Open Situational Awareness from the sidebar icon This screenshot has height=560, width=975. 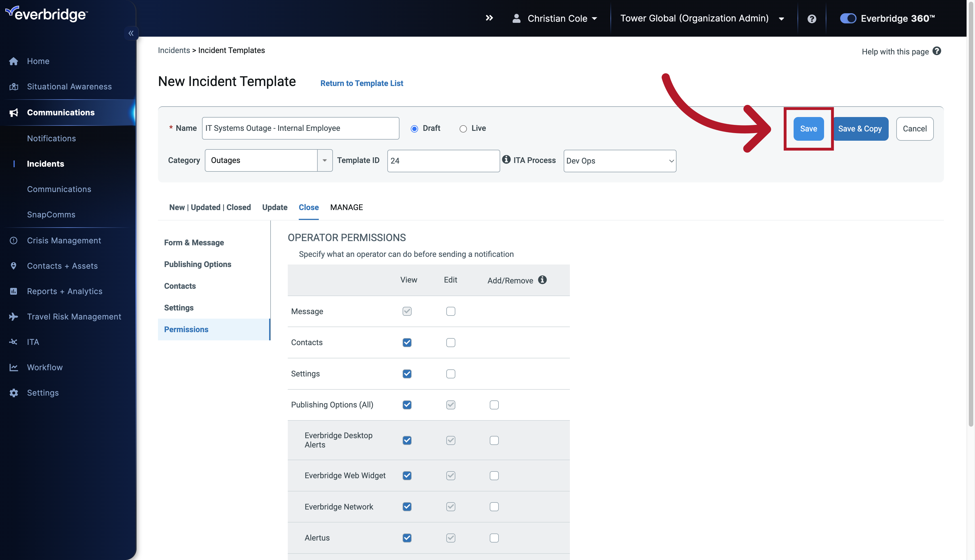(14, 87)
